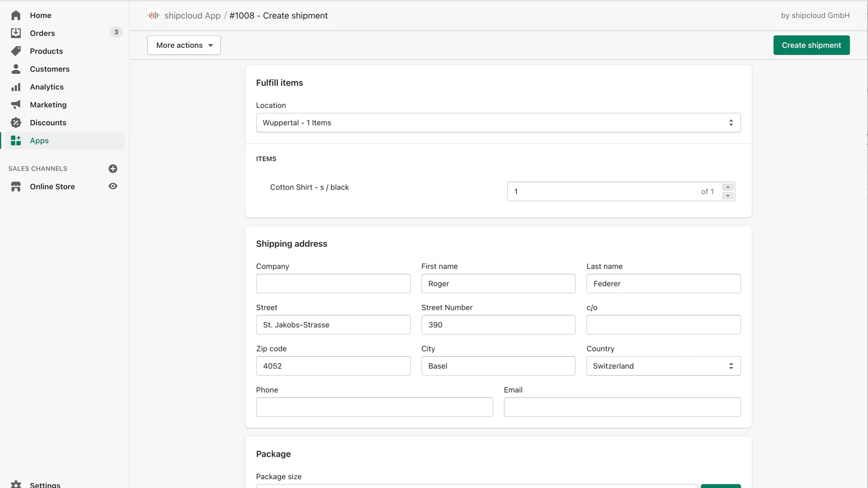Screen dimensions: 868x488
Task: View Online Store using eye icon
Action: pos(113,186)
